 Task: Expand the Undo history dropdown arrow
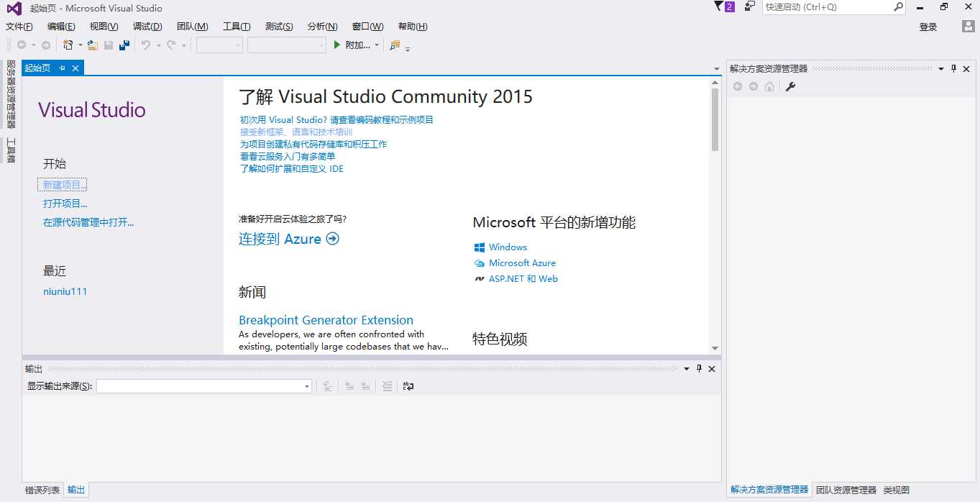pos(158,45)
